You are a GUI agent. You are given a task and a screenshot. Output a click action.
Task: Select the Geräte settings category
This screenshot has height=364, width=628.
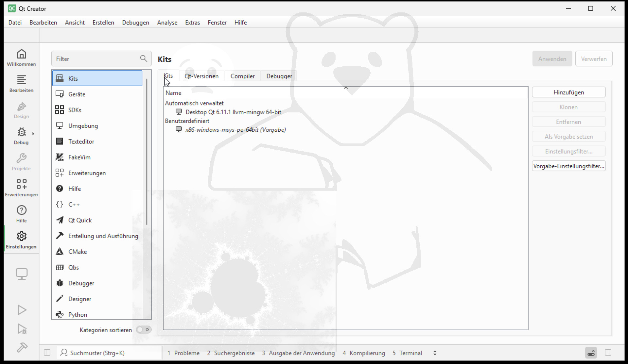97,94
